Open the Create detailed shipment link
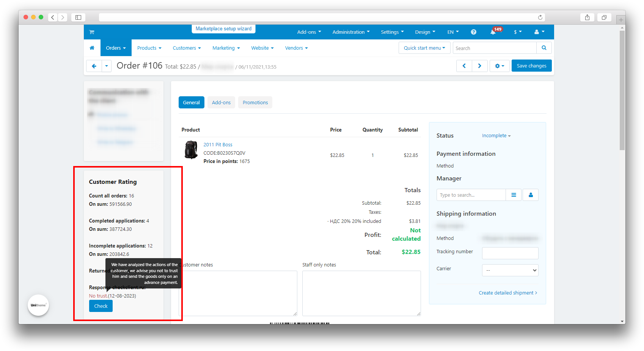Viewport: 644px width, 351px height. pos(507,293)
